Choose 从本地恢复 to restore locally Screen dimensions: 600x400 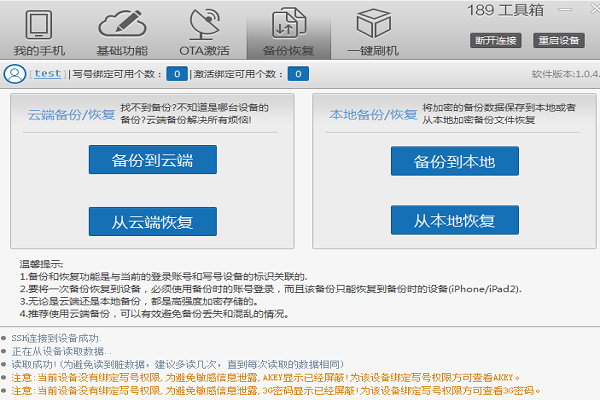tap(455, 221)
